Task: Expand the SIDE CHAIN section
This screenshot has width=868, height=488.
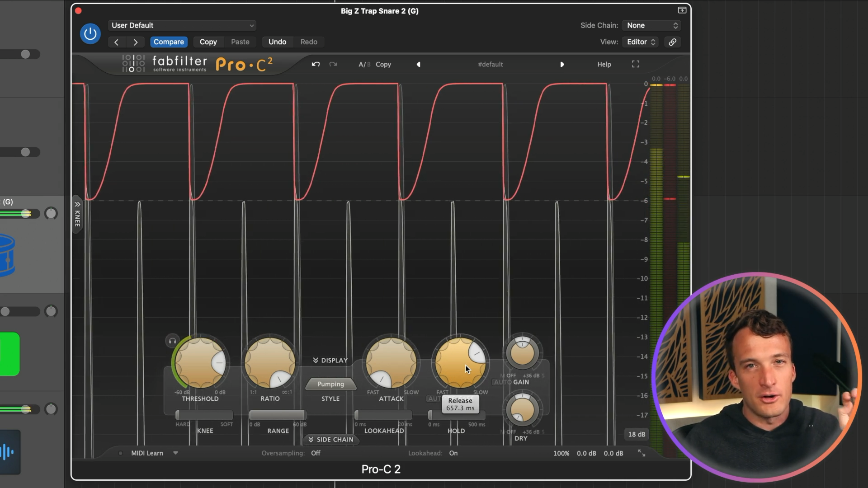Action: 331,440
